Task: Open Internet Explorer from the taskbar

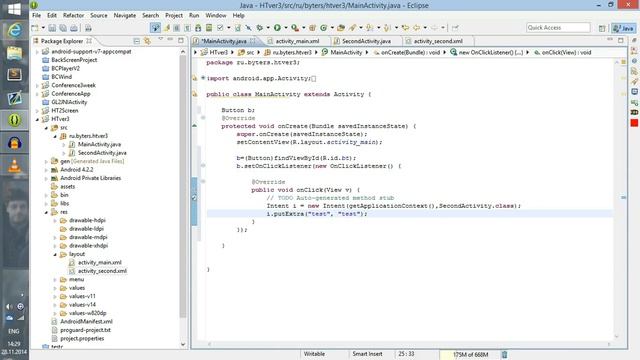Action: 14,30
